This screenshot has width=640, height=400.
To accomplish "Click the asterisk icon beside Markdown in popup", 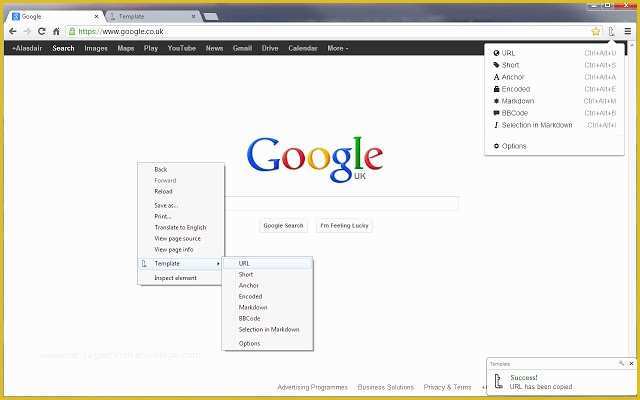I will pyautogui.click(x=496, y=101).
